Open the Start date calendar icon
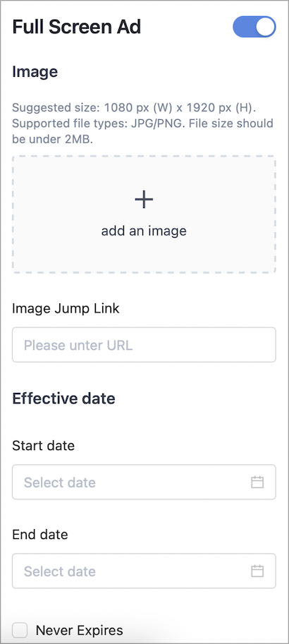The image size is (289, 644). coord(257,482)
